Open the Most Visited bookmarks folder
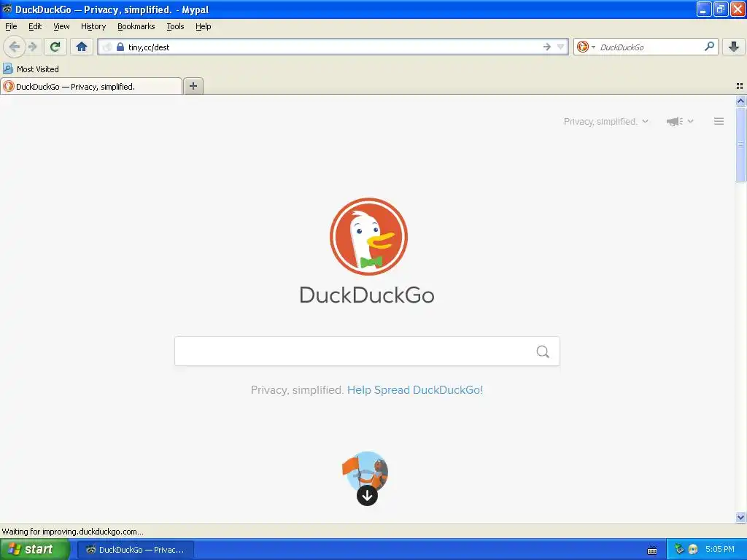Image resolution: width=747 pixels, height=560 pixels. (31, 69)
